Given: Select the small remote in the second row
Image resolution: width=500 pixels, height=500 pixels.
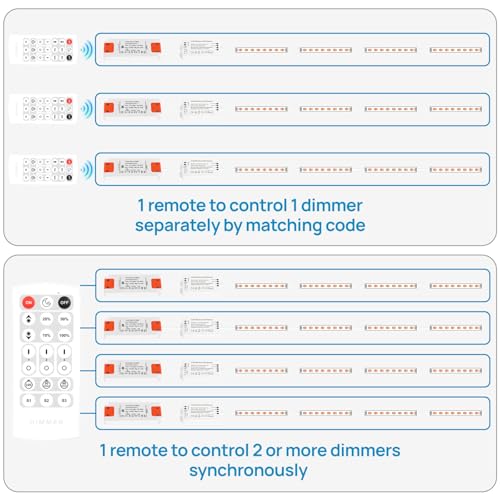Looking at the screenshot, I should [x=43, y=109].
